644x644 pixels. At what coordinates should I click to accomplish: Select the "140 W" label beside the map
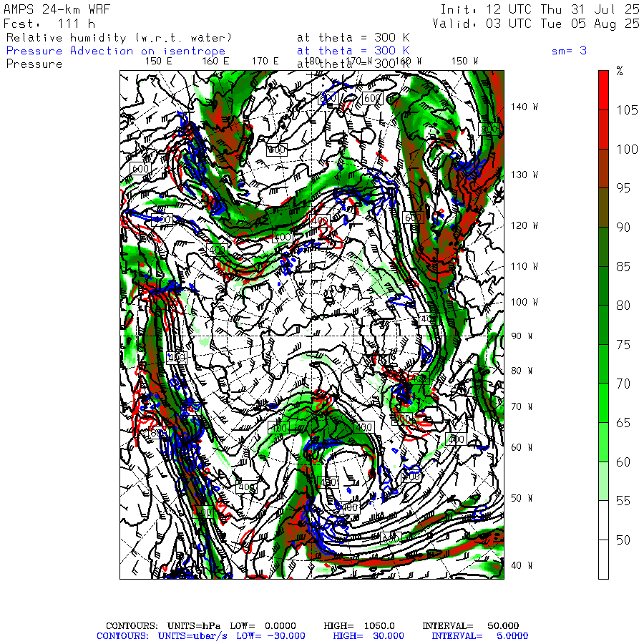pyautogui.click(x=524, y=107)
